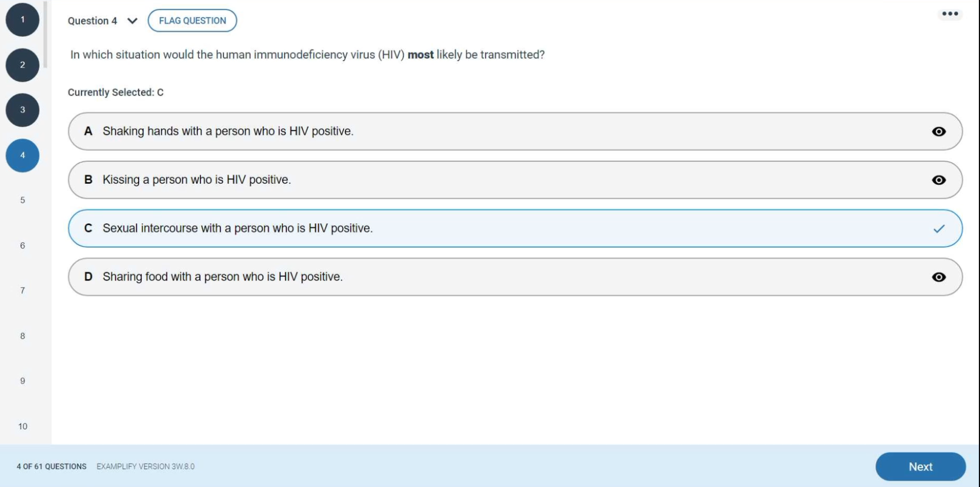Toggle eye icon on Sharing food answer
Viewport: 980px width, 487px height.
click(939, 277)
